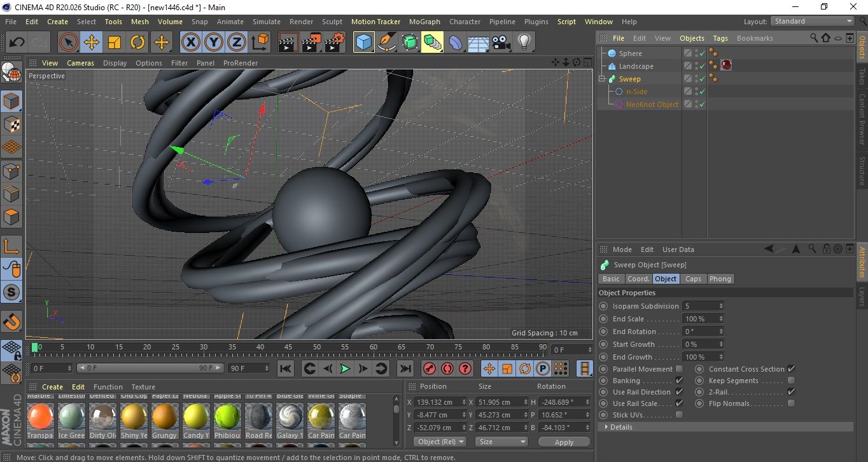The image size is (868, 462).
Task: Select the Move tool in top toolbar
Action: pyautogui.click(x=92, y=43)
